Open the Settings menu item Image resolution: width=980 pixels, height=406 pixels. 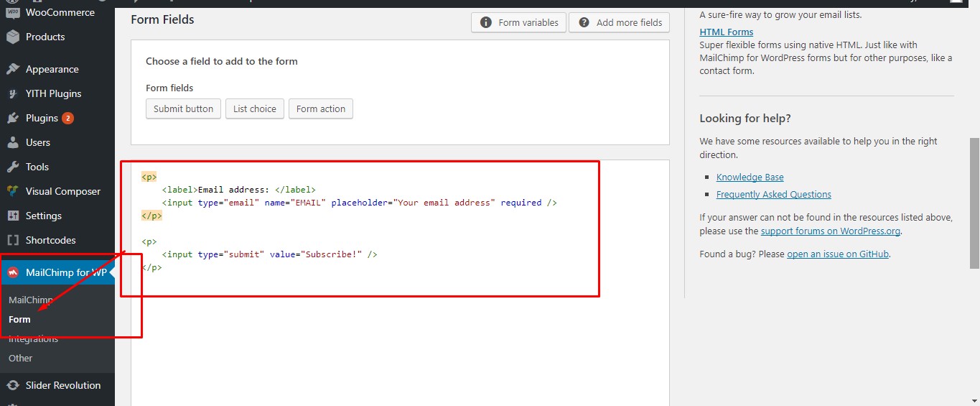tap(43, 216)
